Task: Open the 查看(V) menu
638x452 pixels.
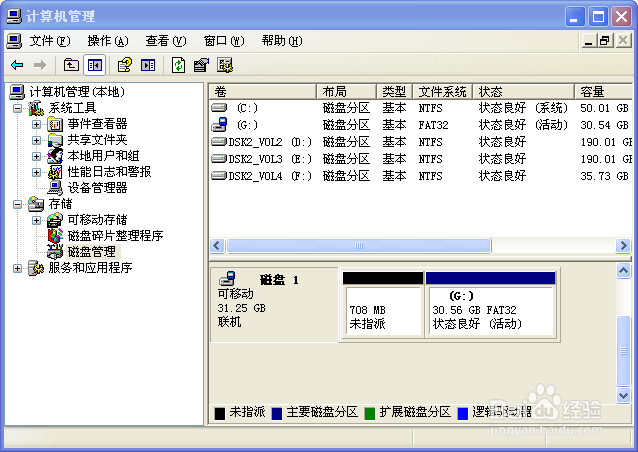Action: tap(166, 41)
